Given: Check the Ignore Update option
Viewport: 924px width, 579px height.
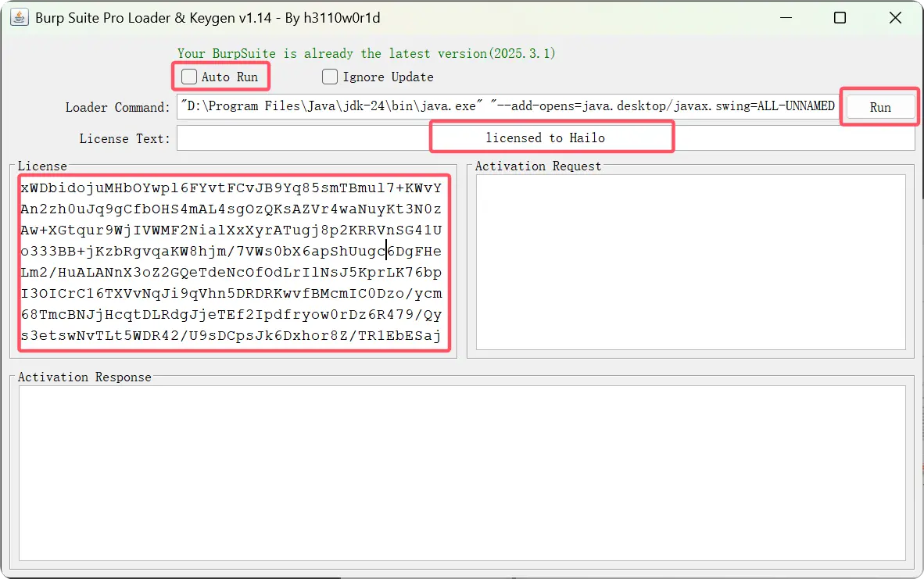Looking at the screenshot, I should pos(330,76).
